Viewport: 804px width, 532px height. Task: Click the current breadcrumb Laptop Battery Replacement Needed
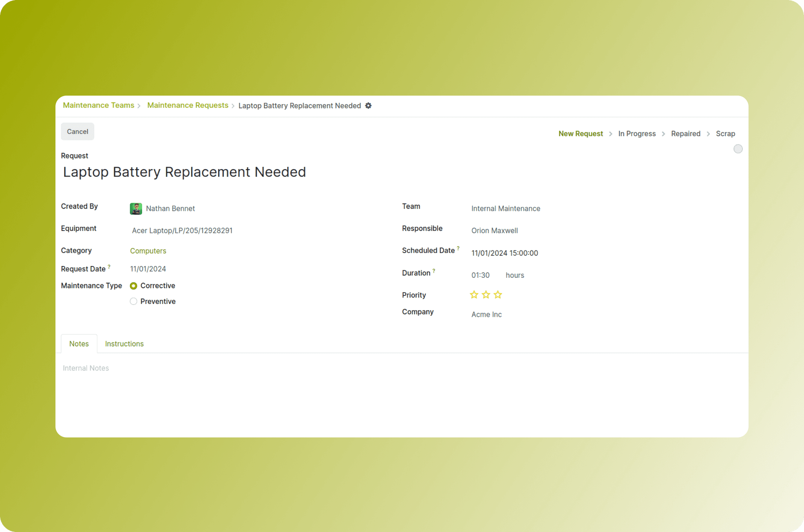(x=300, y=106)
